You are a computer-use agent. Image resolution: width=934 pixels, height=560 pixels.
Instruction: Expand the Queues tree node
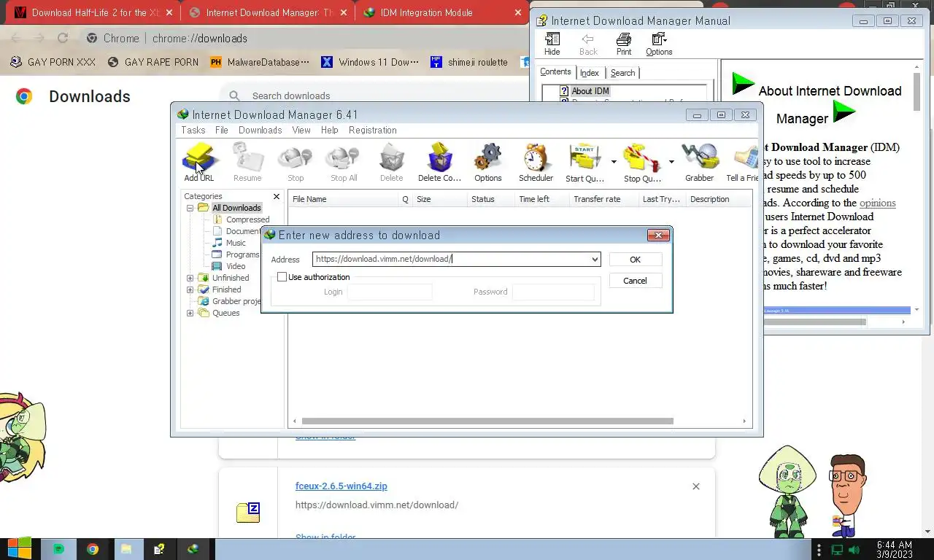190,313
